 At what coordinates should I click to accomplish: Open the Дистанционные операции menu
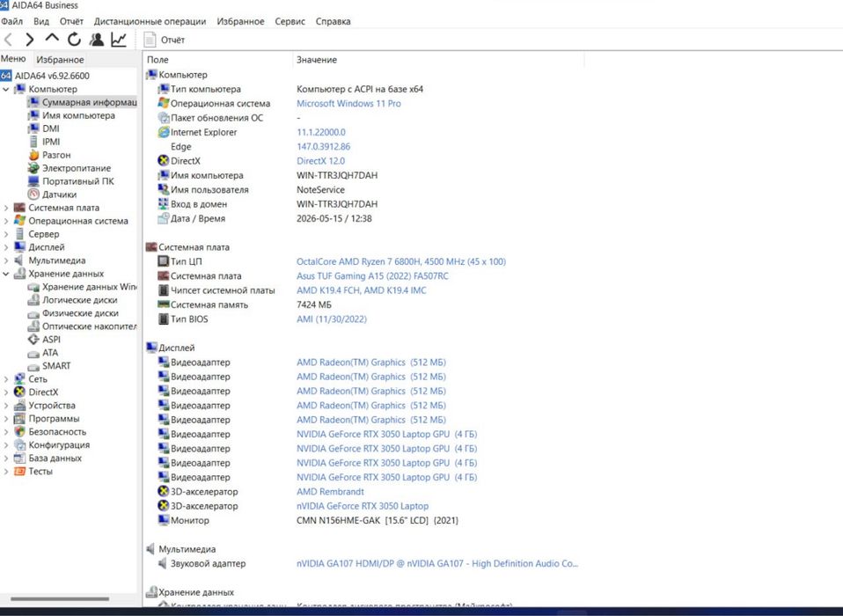(x=150, y=21)
